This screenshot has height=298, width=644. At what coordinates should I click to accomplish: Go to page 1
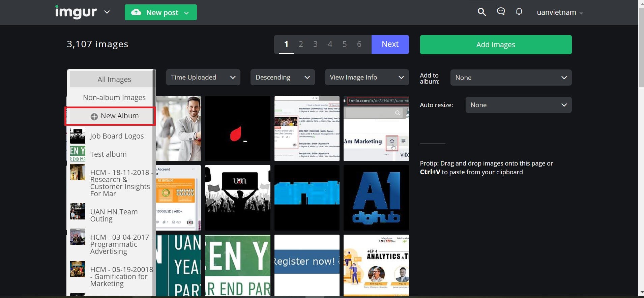[286, 44]
